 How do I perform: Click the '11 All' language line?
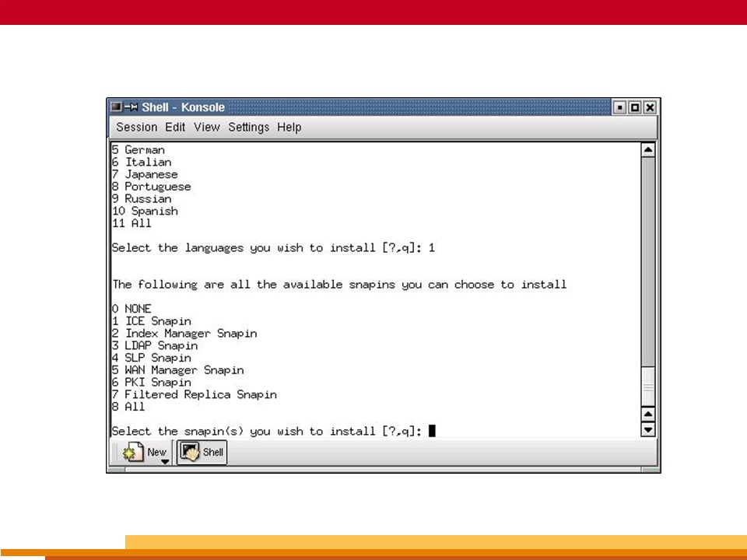pyautogui.click(x=132, y=223)
